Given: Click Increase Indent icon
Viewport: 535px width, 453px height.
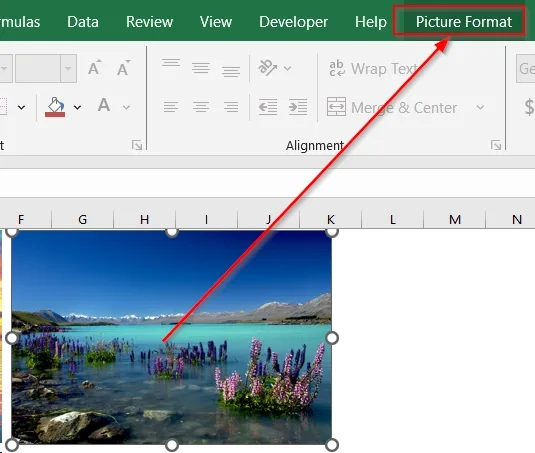Looking at the screenshot, I should coord(298,107).
